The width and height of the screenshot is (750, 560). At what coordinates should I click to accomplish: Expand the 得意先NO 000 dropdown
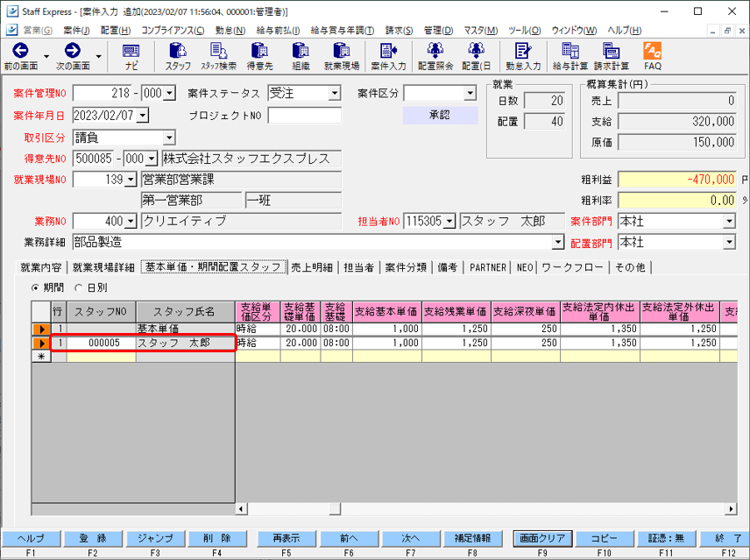[x=152, y=159]
